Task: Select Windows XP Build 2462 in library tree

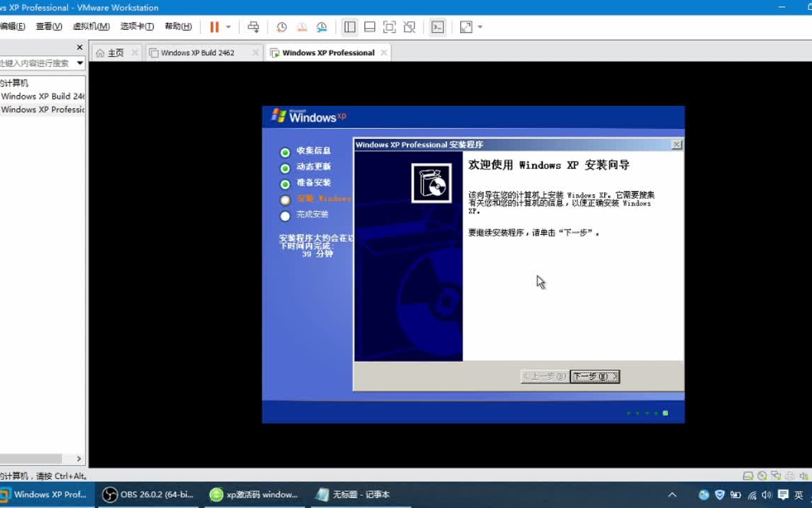Action: coord(42,97)
